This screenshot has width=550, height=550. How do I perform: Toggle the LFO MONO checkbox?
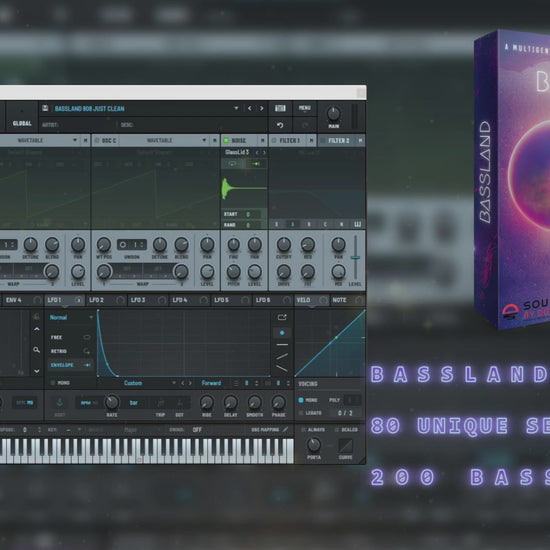click(53, 383)
